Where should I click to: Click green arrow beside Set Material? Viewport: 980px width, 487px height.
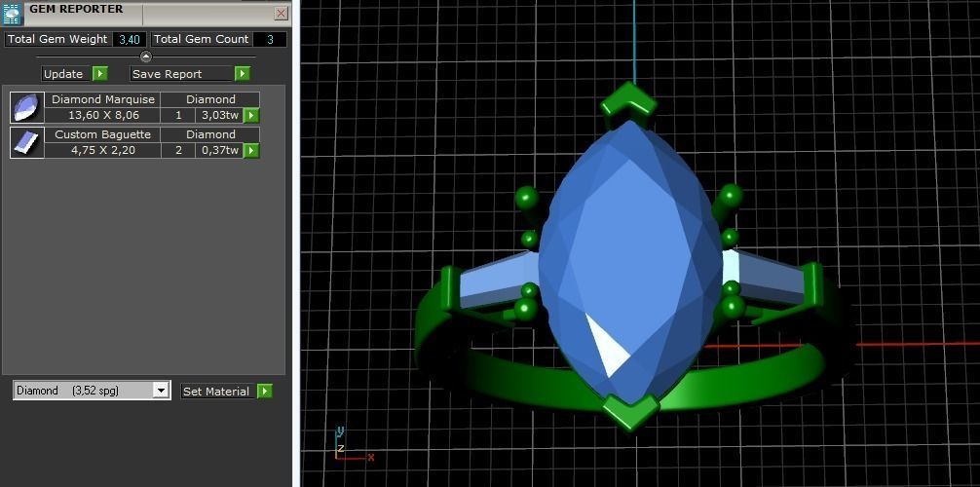[265, 392]
